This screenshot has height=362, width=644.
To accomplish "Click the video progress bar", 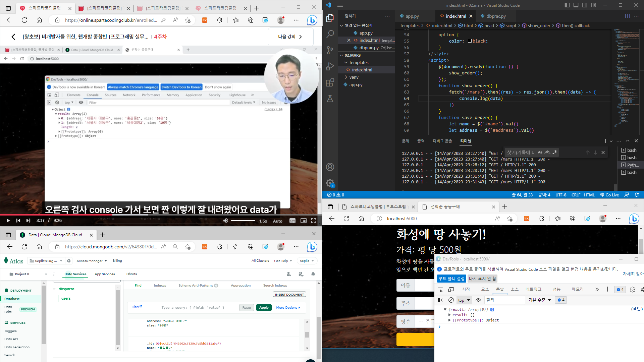I will tap(161, 215).
